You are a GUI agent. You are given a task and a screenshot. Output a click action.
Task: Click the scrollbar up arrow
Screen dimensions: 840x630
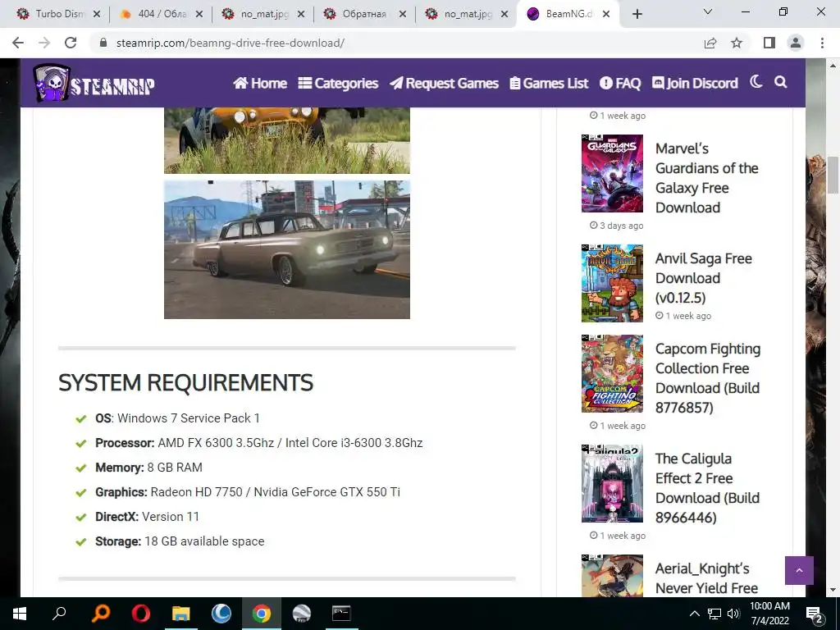coord(833,66)
